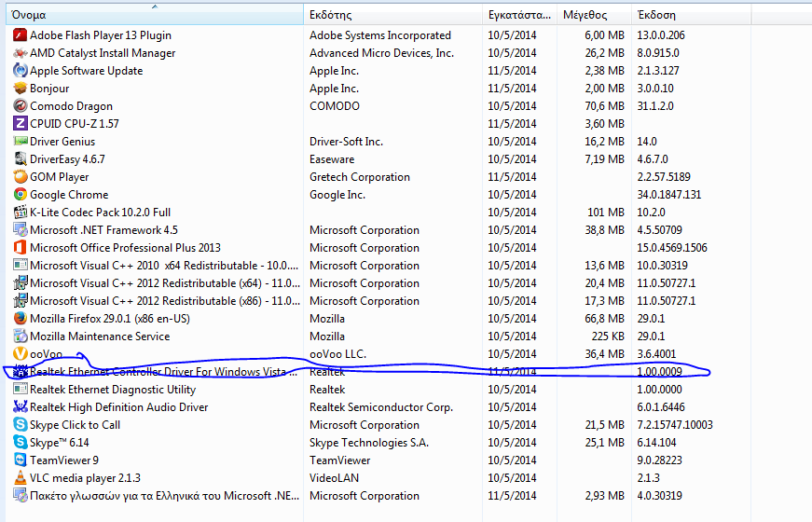The width and height of the screenshot is (812, 522).
Task: Click the Easeware publisher cell
Action: [x=332, y=159]
